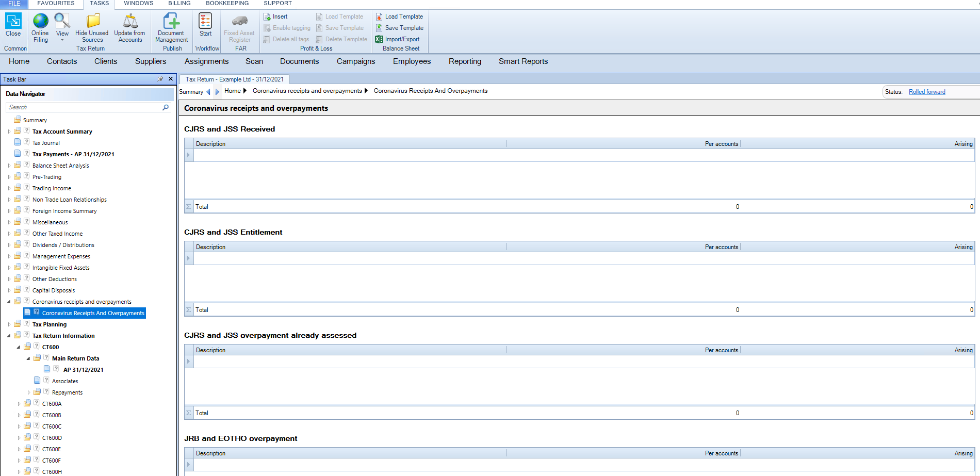Click sum icon in CJRS Entitlement total row
This screenshot has height=476, width=980.
click(x=189, y=310)
